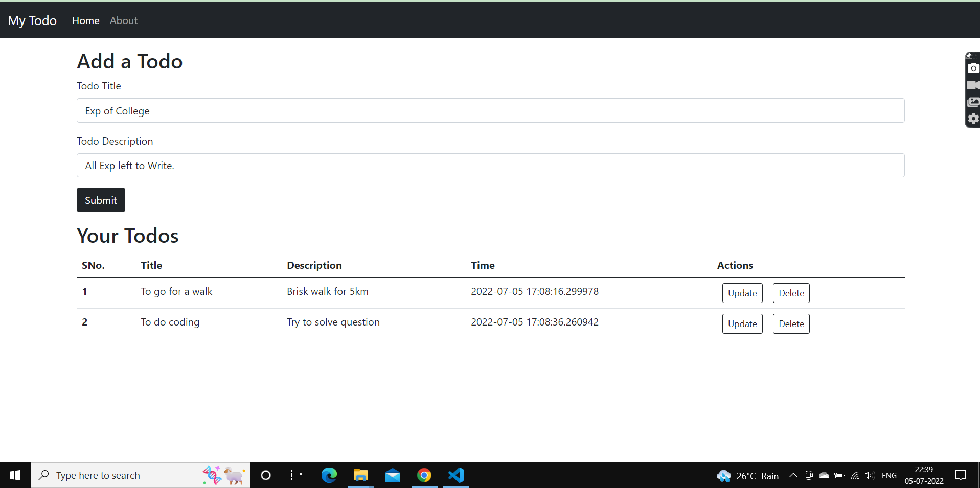
Task: Open the Action Center notification icon
Action: [x=961, y=475]
